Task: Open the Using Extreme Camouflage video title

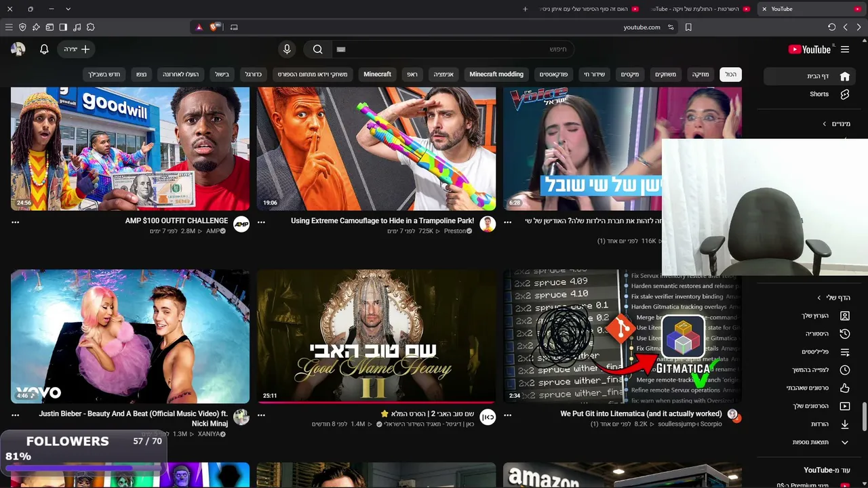Action: click(382, 221)
